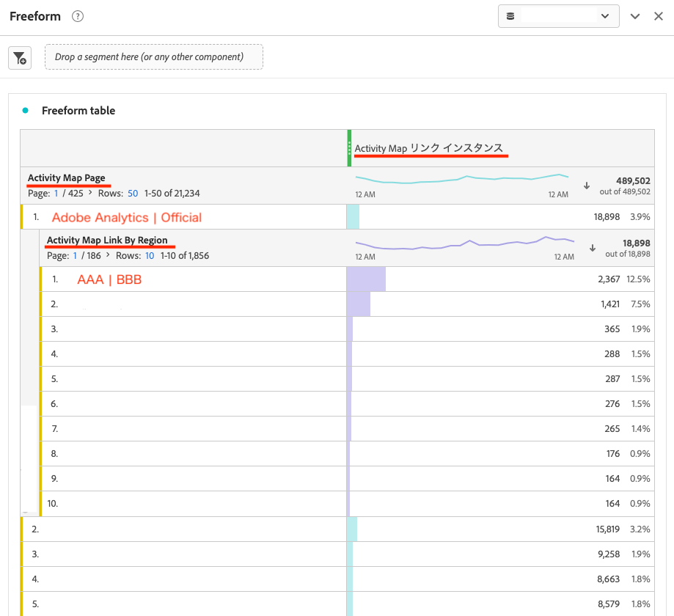Viewport: 674px width, 616px height.
Task: Click the 265 value cell
Action: pos(612,428)
